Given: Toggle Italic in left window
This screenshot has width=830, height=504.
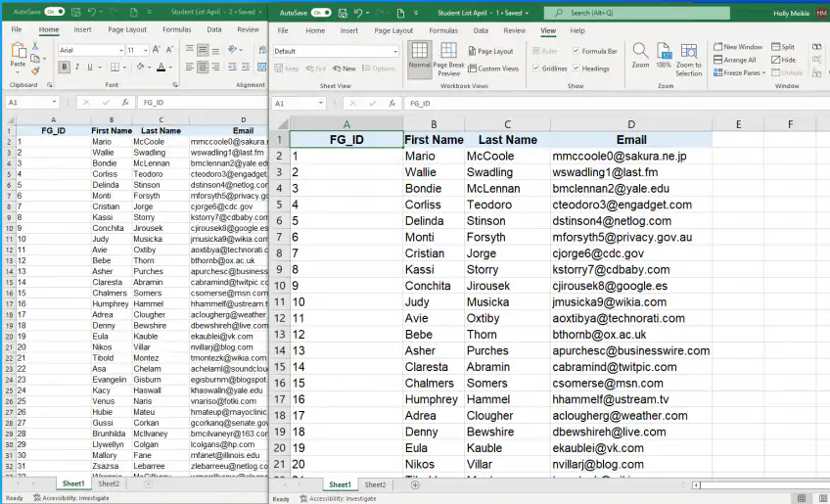Looking at the screenshot, I should [77, 67].
